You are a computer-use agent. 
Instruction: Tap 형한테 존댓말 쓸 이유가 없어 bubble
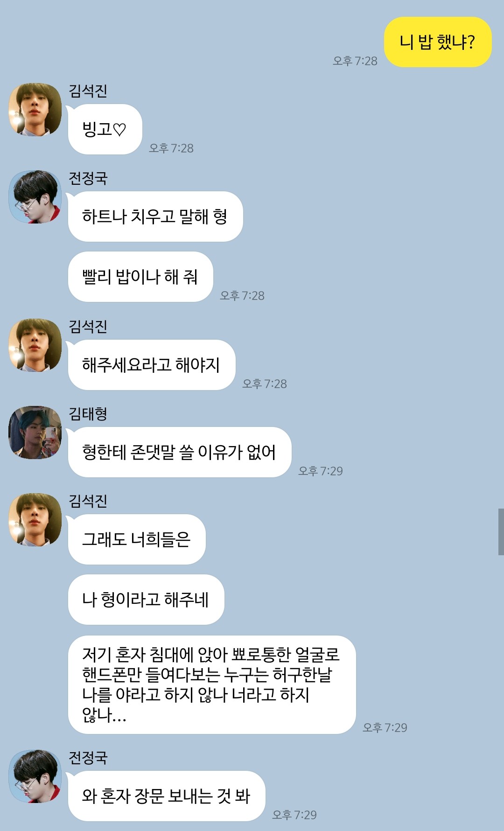pyautogui.click(x=180, y=452)
